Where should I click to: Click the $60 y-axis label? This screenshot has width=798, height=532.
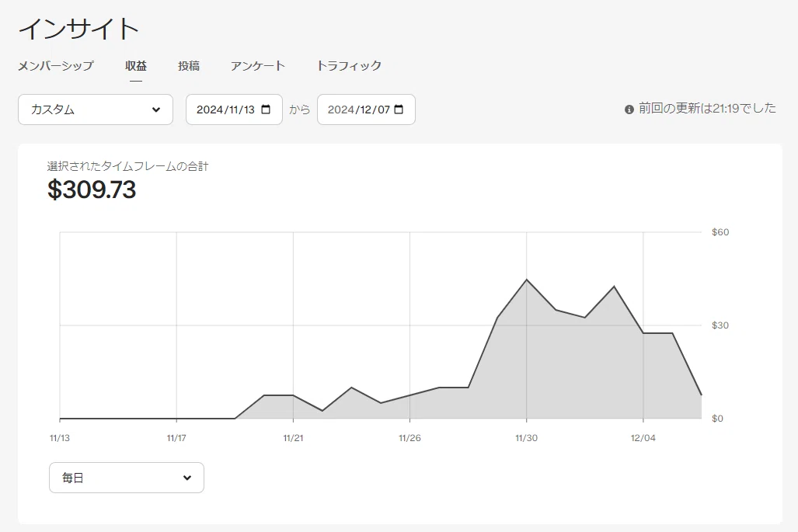pos(720,232)
